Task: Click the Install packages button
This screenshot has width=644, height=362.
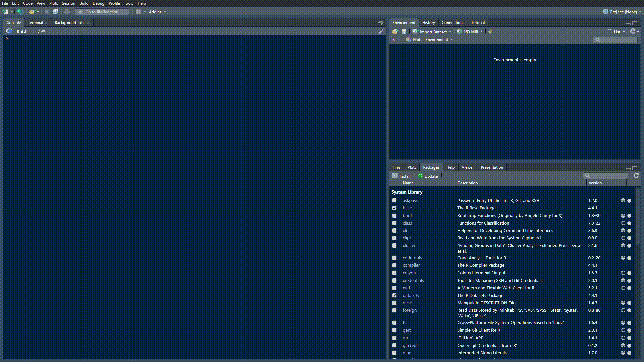Action: tap(401, 176)
